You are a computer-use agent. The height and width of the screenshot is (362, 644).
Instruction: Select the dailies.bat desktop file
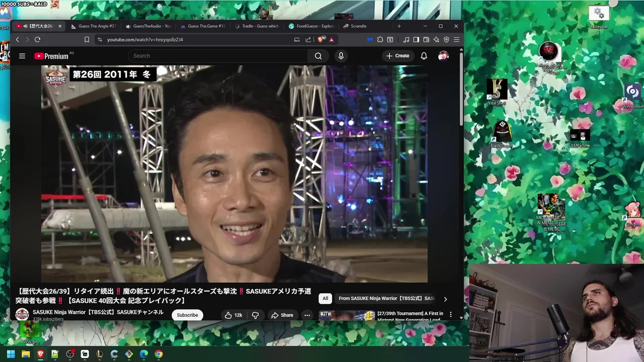click(599, 18)
